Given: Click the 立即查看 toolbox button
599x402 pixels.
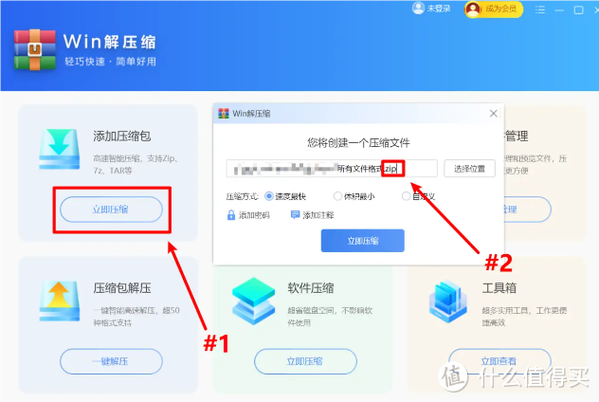Looking at the screenshot, I should pyautogui.click(x=499, y=361).
